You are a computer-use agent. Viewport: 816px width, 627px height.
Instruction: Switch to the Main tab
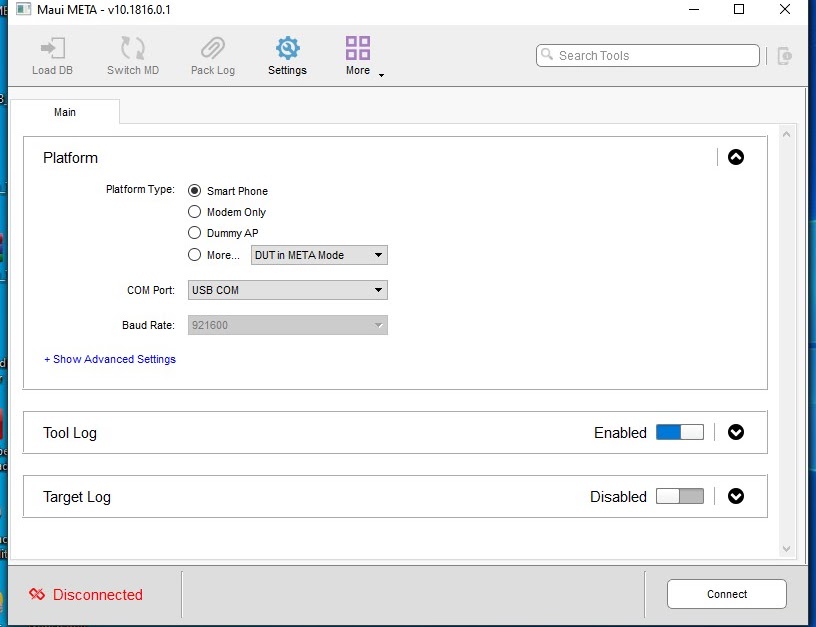point(65,112)
